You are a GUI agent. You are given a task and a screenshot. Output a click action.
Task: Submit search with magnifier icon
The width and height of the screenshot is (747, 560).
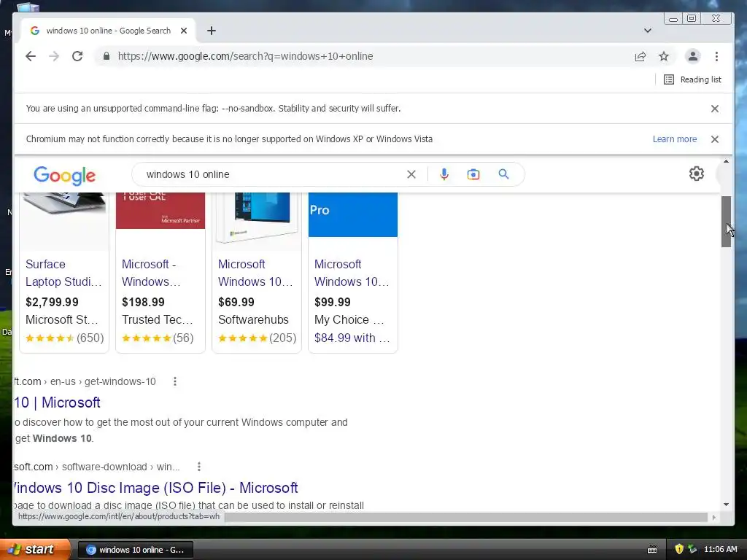(503, 174)
